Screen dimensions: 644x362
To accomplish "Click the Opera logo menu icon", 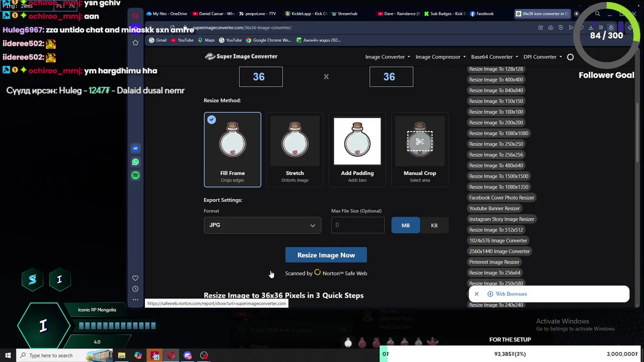I will click(135, 16).
